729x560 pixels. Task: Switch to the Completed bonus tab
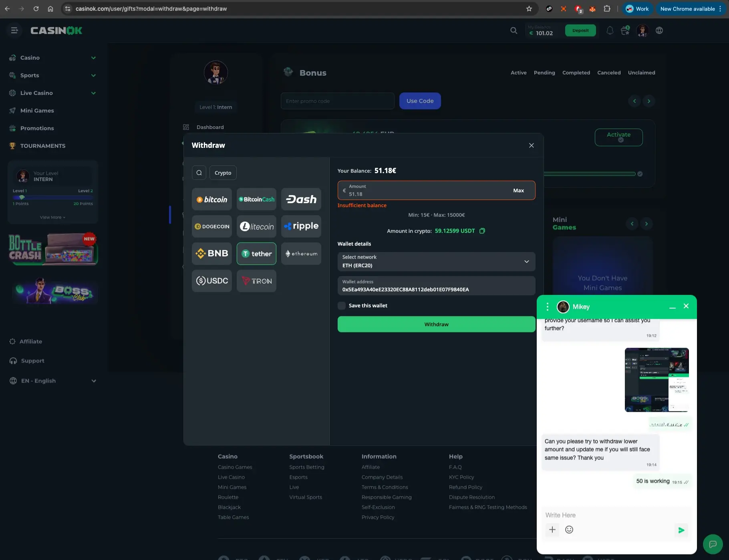click(x=576, y=73)
